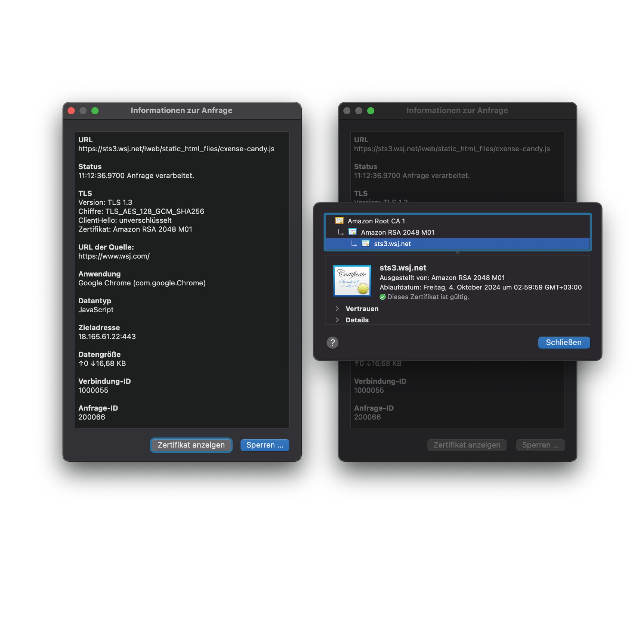Click 'Google Chrome (com.google.Chrome)' in left window
The height and width of the screenshot is (644, 644).
pyautogui.click(x=142, y=283)
